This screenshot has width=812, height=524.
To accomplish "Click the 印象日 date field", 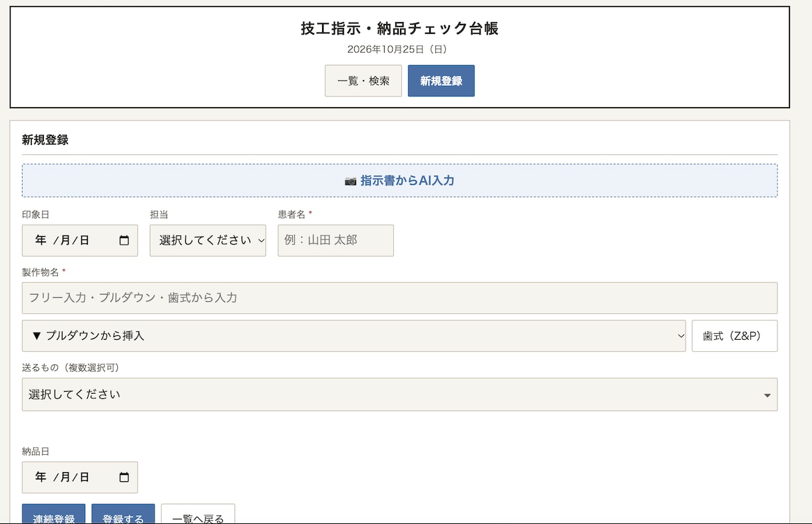I will click(80, 240).
